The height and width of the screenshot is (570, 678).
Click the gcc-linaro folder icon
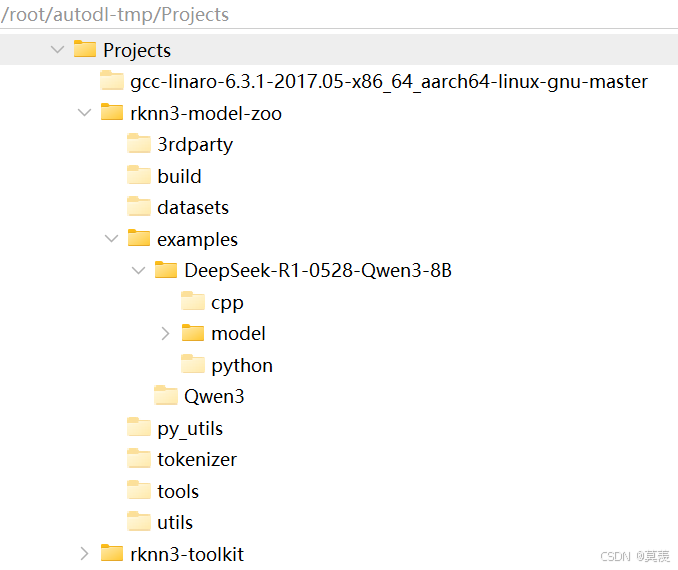click(112, 80)
